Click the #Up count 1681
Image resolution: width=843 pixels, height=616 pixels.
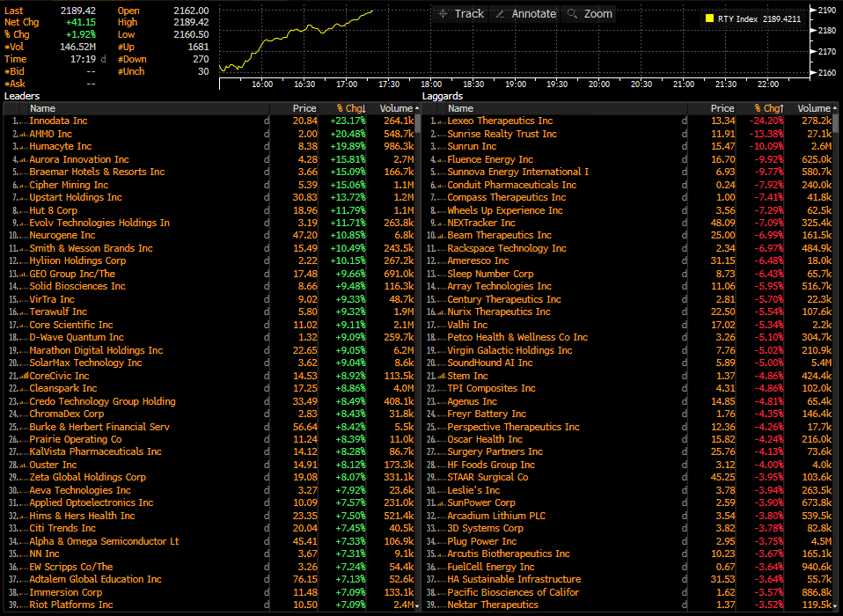point(198,47)
